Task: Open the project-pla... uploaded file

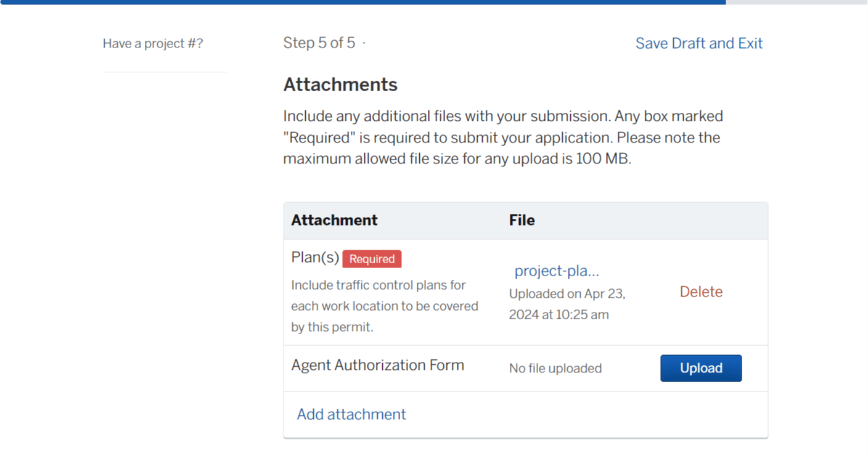Action: 557,271
